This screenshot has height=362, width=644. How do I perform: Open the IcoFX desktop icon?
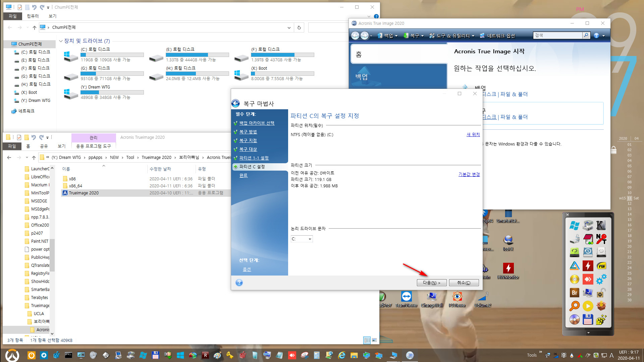click(508, 243)
